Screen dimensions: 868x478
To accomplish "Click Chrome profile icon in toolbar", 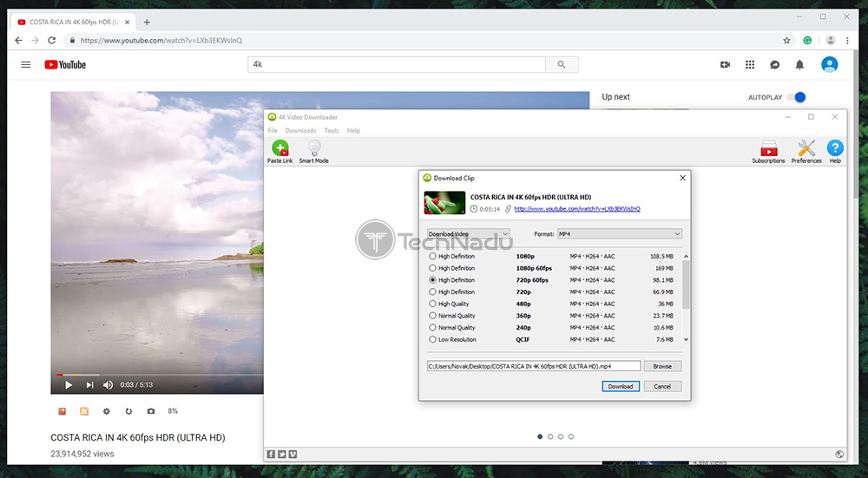I will [x=831, y=41].
